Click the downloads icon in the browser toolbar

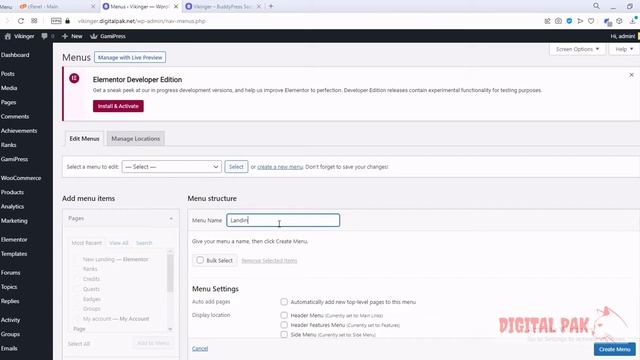tap(633, 21)
